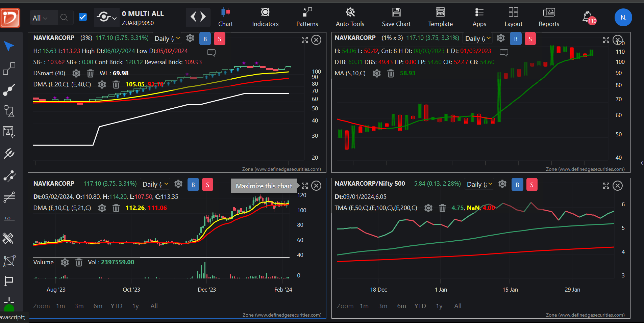Image resolution: width=644 pixels, height=323 pixels.
Task: Open Volume indicator settings gear
Action: (x=65, y=262)
